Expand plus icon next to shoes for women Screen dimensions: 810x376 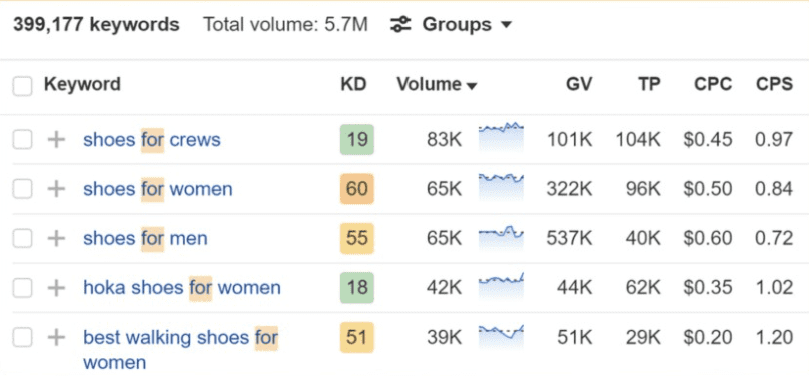pos(56,189)
